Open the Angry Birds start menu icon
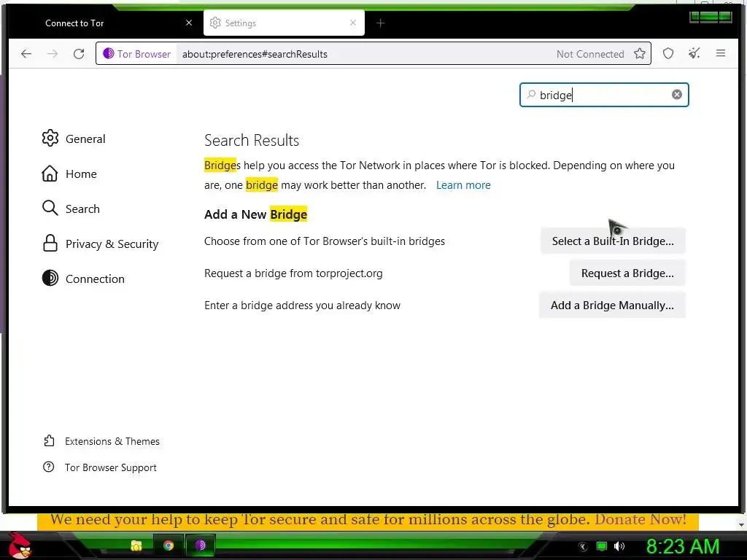 tap(20, 545)
